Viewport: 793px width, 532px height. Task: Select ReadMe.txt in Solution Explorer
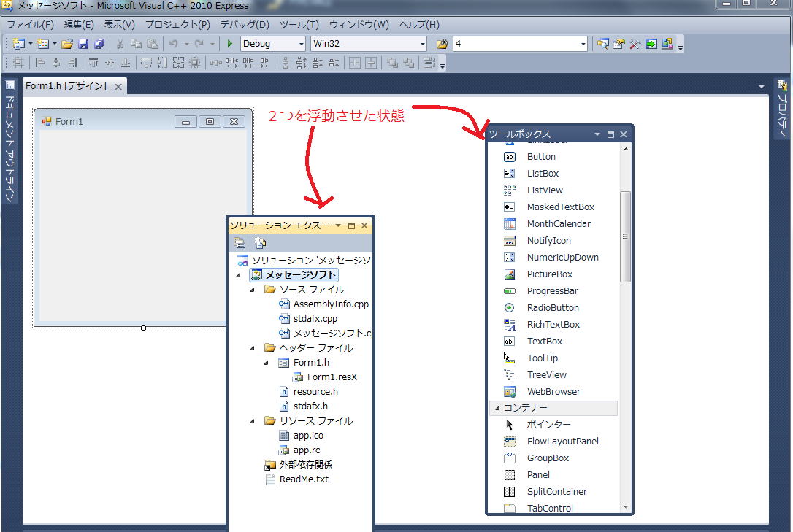(x=304, y=479)
